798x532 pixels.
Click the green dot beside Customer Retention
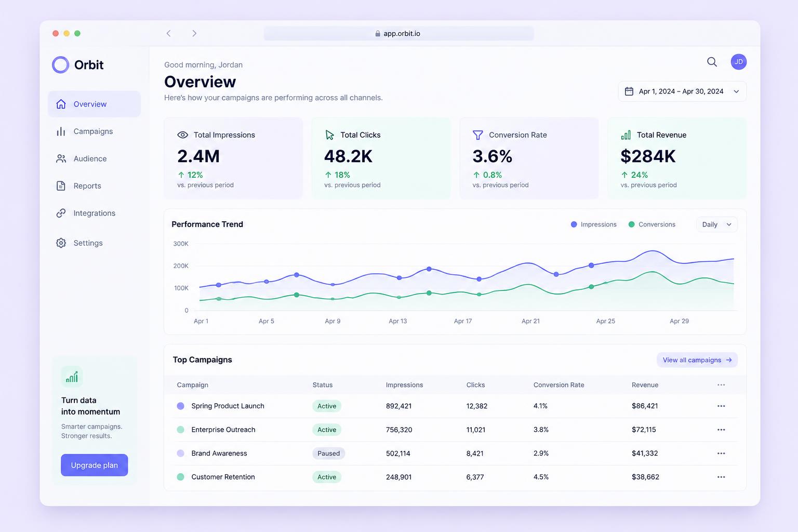(x=180, y=477)
